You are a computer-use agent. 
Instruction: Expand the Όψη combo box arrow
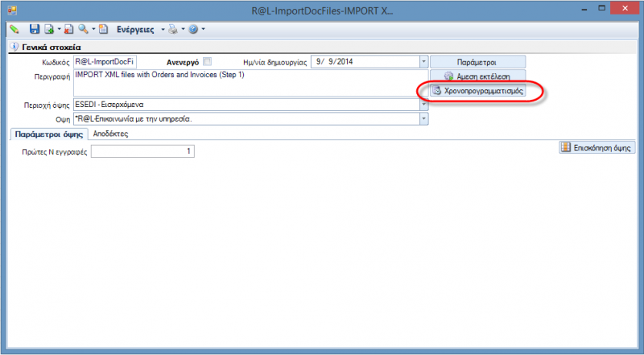(x=423, y=119)
